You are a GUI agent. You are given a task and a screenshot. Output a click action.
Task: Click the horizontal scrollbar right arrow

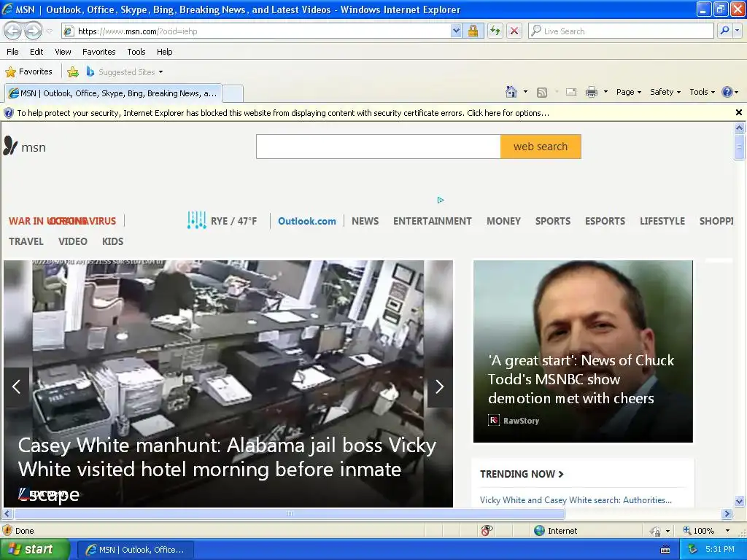tap(727, 514)
